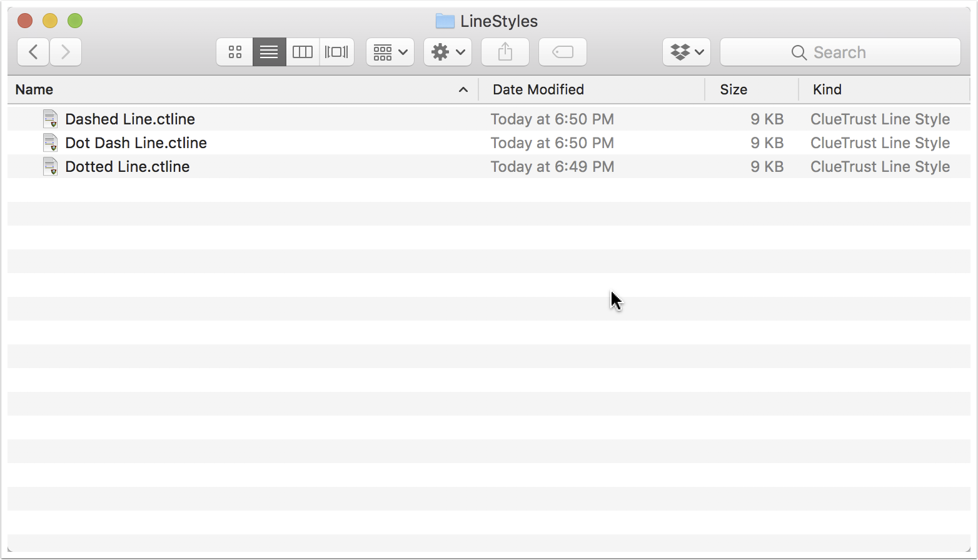Switch to list view mode

[269, 52]
